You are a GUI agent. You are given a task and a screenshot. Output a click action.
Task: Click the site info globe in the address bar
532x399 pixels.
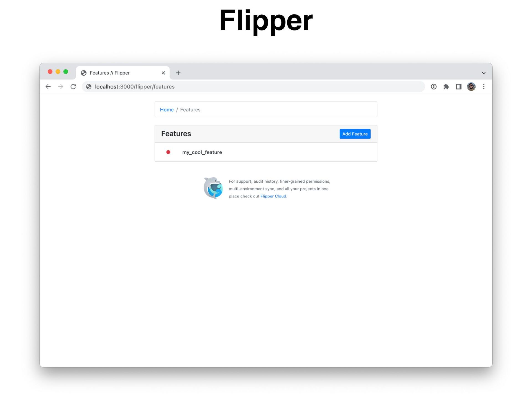click(89, 87)
